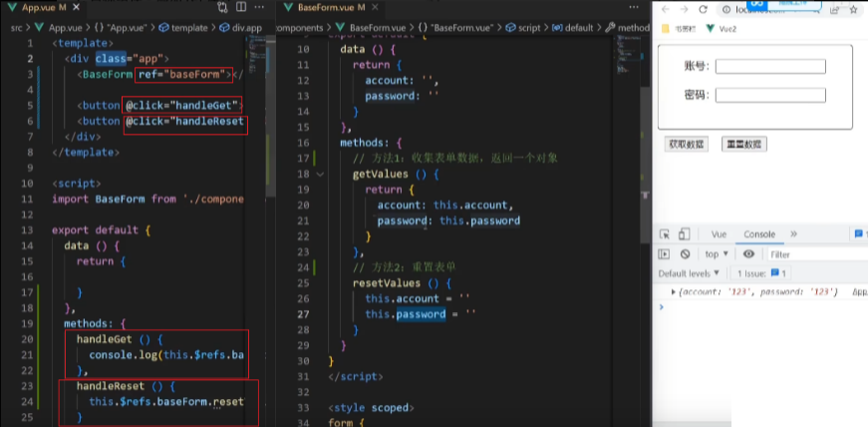Show more DevTools tabs with the chevrons
Image resolution: width=868 pixels, height=427 pixels.
793,234
